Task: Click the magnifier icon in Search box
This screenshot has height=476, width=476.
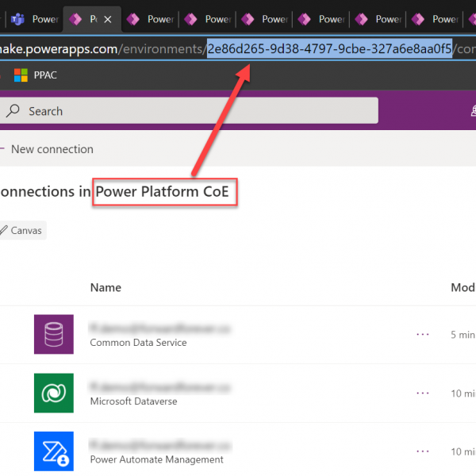Action: (x=13, y=111)
